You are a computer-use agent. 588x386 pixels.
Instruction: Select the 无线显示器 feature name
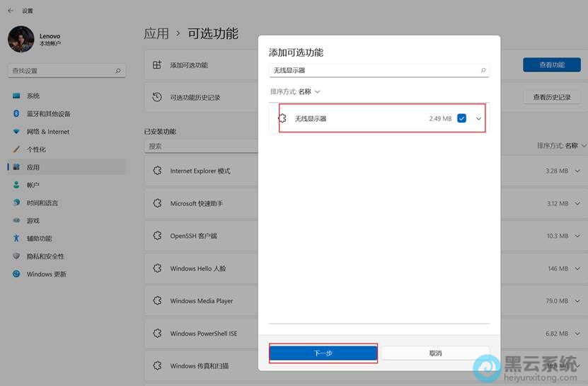311,119
